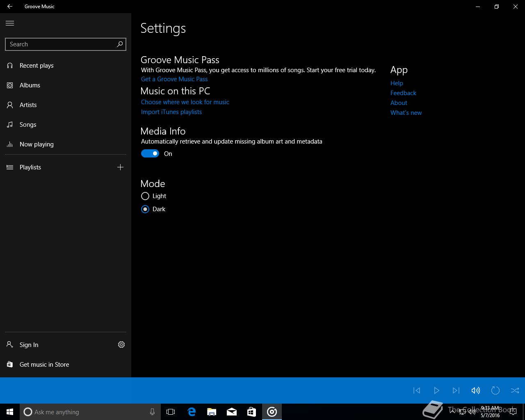
Task: Open the About link
Action: (399, 103)
